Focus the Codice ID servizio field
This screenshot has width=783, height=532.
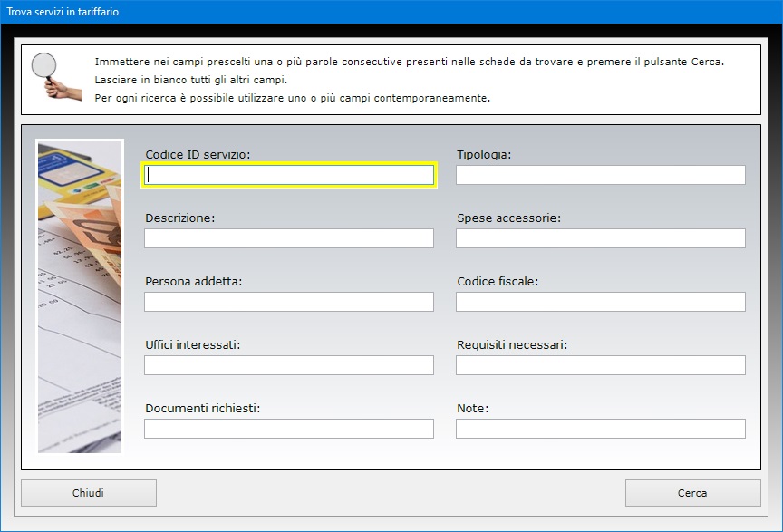point(289,175)
